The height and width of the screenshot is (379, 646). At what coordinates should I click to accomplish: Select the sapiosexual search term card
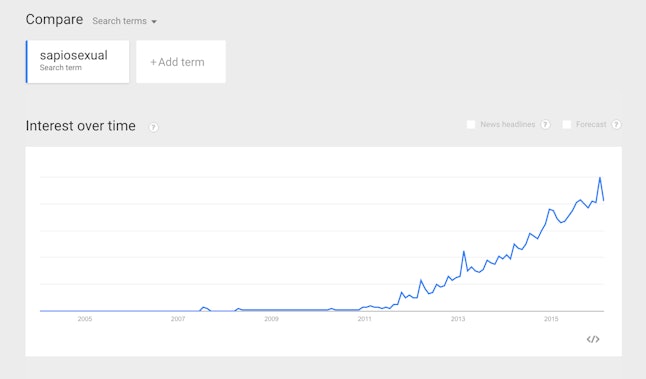pos(78,62)
